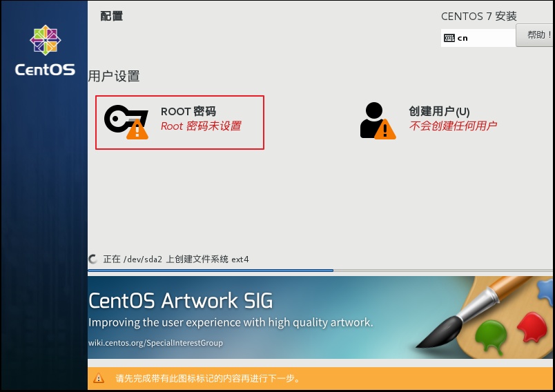Image resolution: width=555 pixels, height=392 pixels.
Task: Click the keyboard layout icon
Action: [x=449, y=38]
